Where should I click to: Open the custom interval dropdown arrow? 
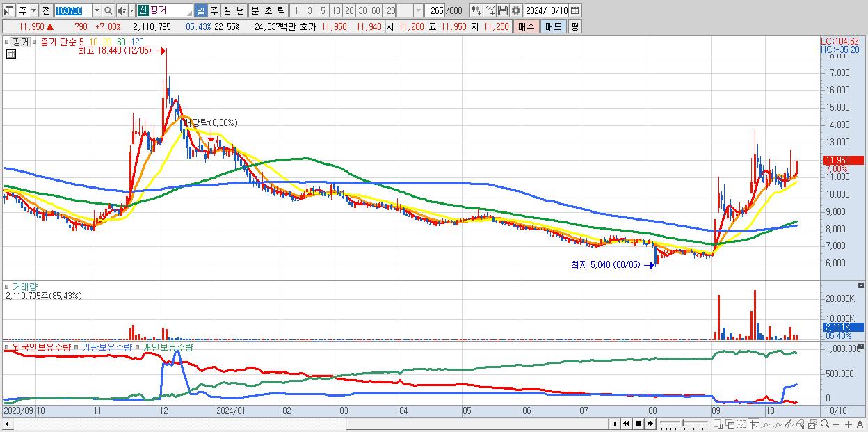click(x=418, y=10)
